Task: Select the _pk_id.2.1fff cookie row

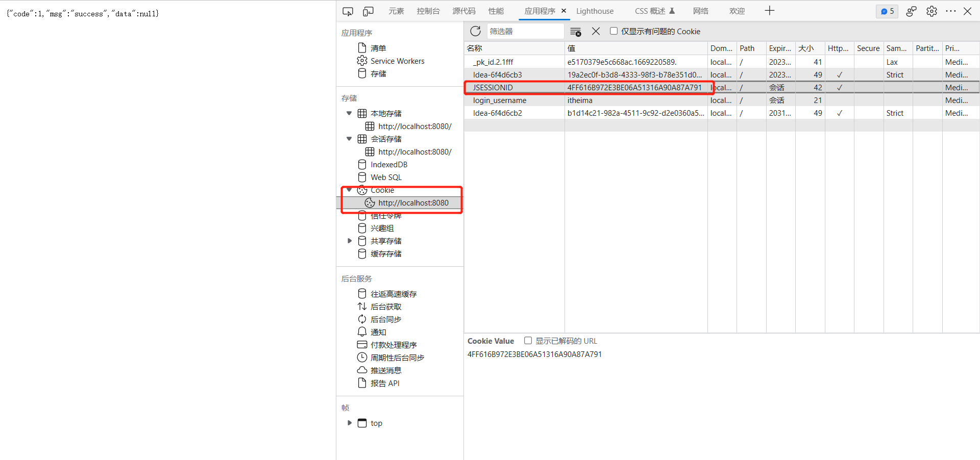Action: 722,62
